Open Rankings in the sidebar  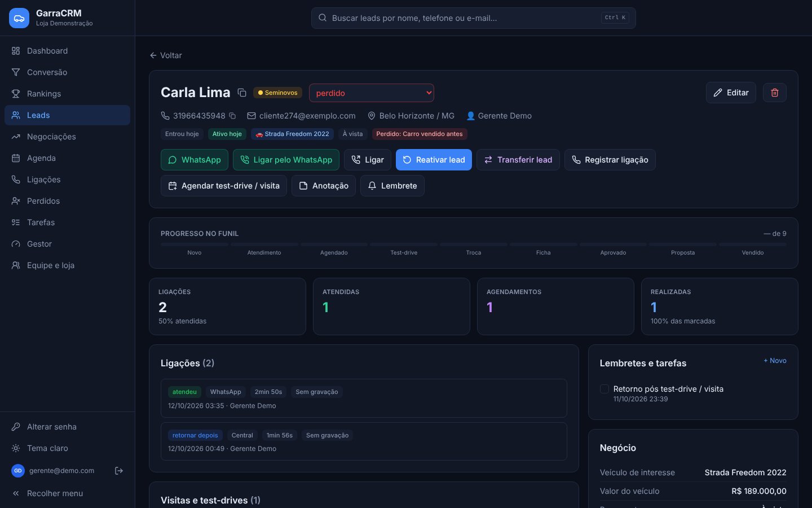point(67,94)
